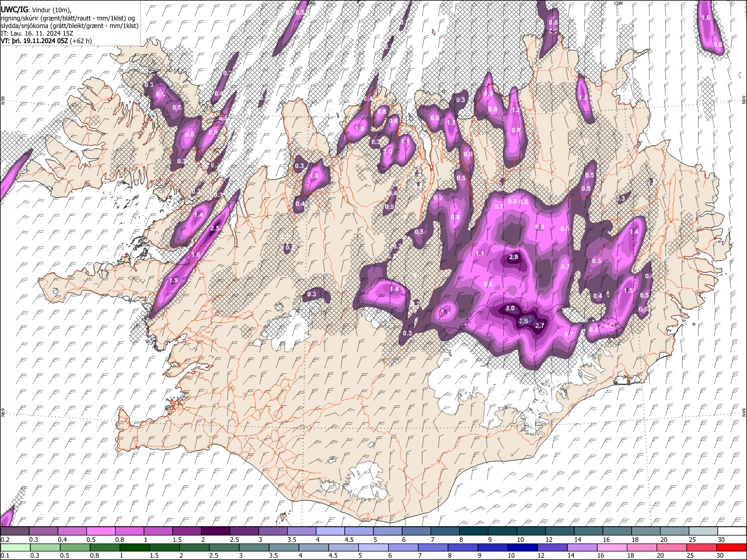Click lilac 14–16 swatch in lower legend row
Screen dimensions: 747x560
[582, 548]
